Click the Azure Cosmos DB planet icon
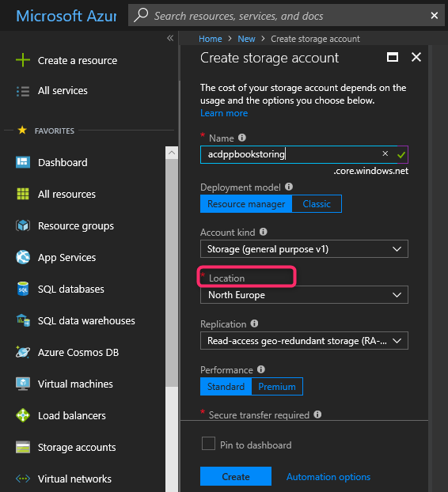 (23, 352)
